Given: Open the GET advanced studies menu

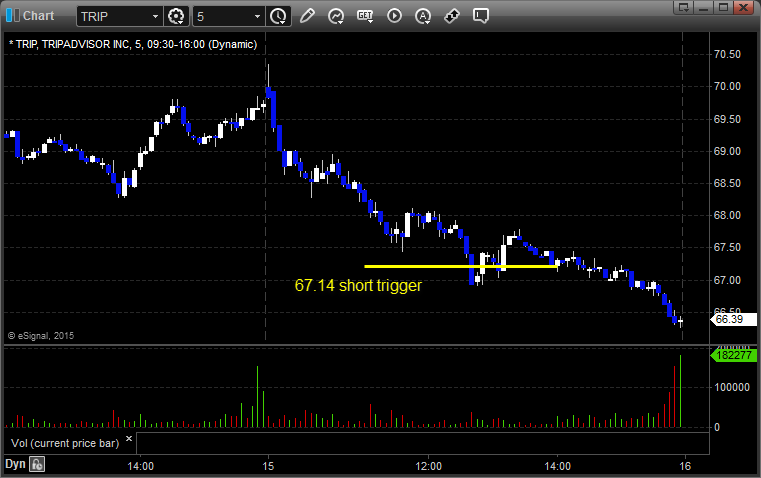Looking at the screenshot, I should (365, 16).
